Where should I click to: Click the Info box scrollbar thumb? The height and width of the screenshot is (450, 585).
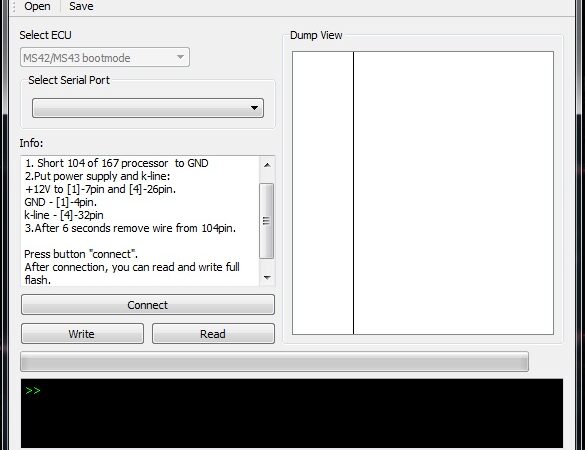266,221
